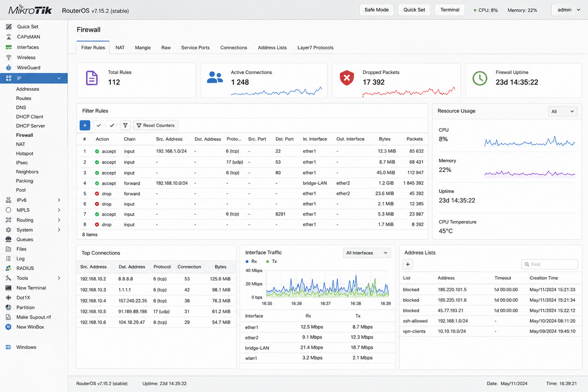Image resolution: width=588 pixels, height=392 pixels.
Task: Click the Total Rules document icon
Action: (92, 78)
